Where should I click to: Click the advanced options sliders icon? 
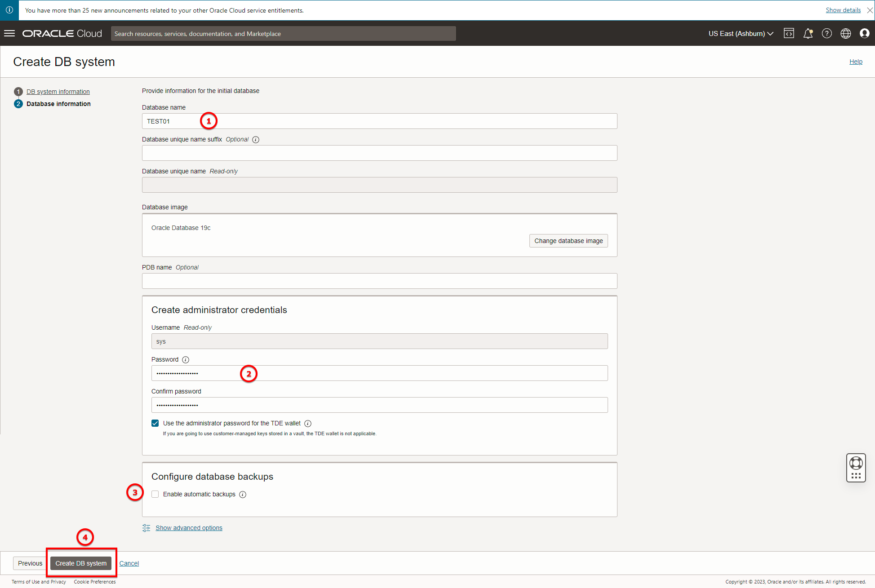coord(147,528)
